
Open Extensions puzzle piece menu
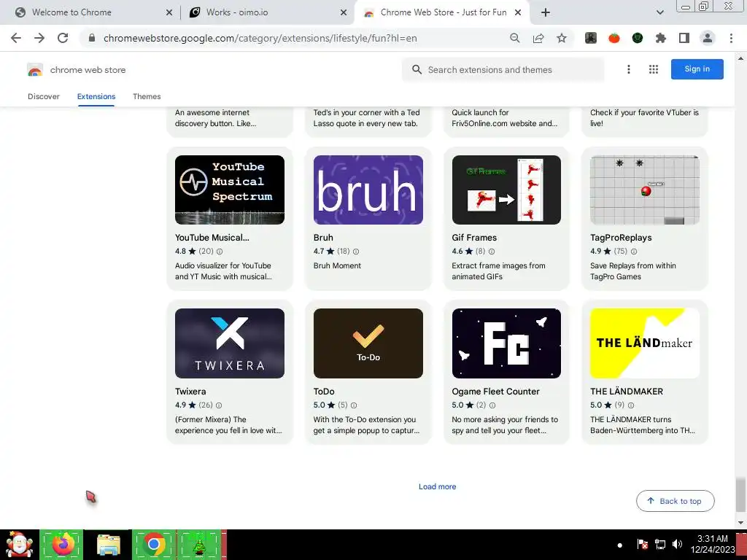(x=661, y=38)
